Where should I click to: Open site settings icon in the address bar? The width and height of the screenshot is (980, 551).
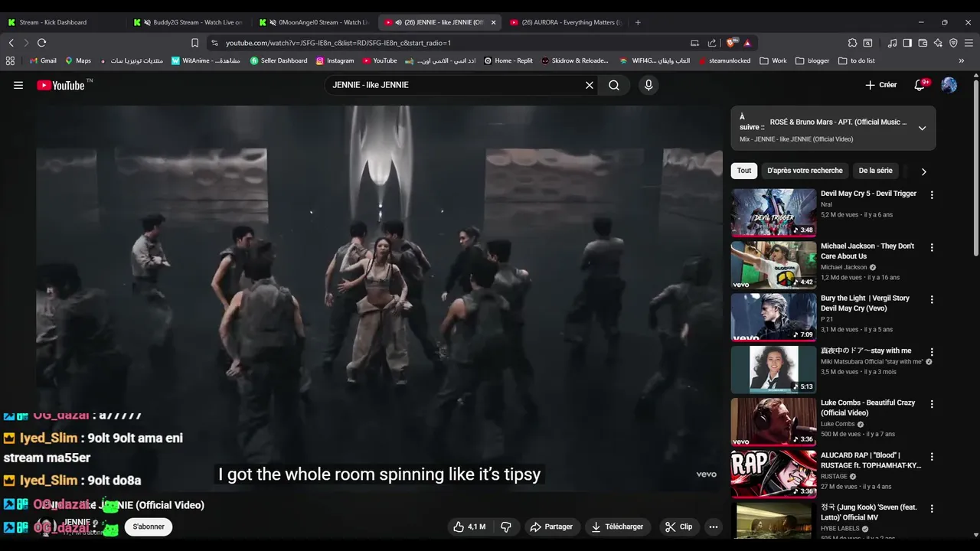214,43
